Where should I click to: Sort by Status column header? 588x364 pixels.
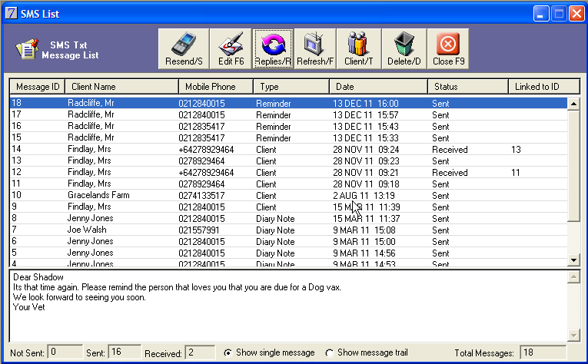tap(468, 87)
